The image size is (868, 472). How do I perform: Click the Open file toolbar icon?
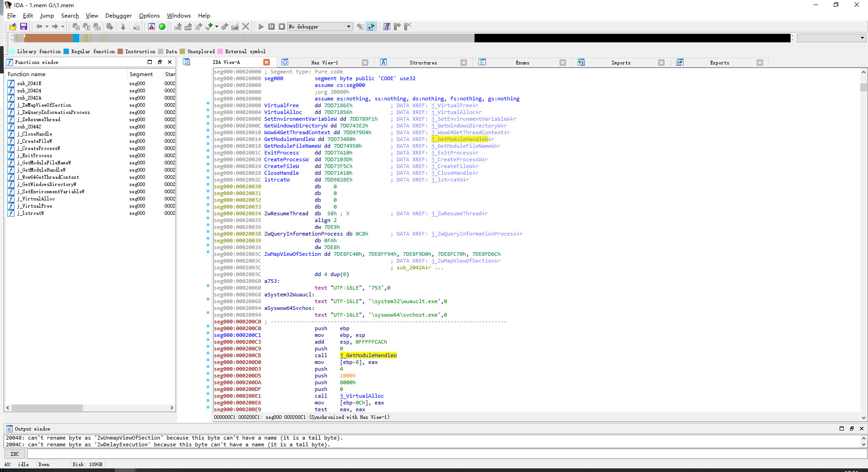coord(13,27)
